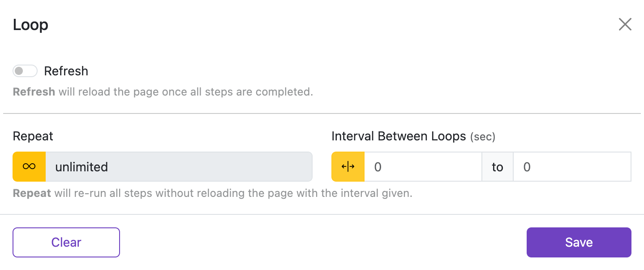Click the infinity unlimited-repeat icon

[29, 167]
